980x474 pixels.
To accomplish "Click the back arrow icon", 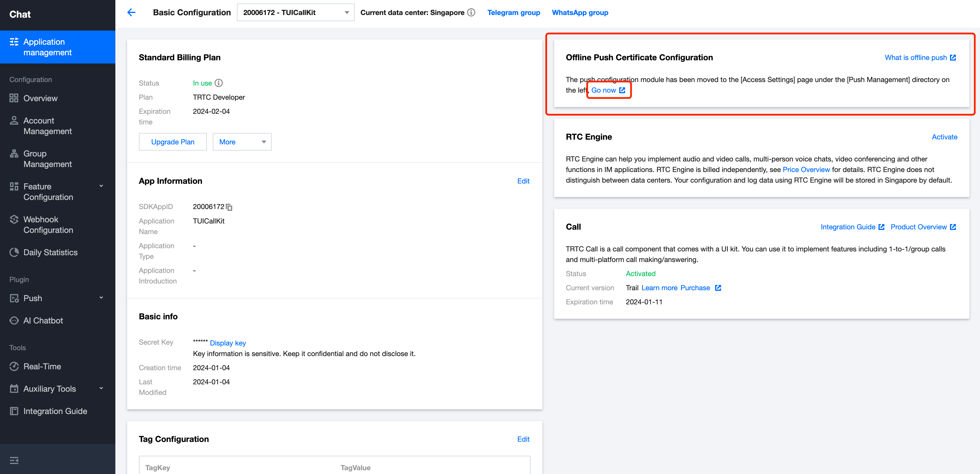I will (131, 13).
